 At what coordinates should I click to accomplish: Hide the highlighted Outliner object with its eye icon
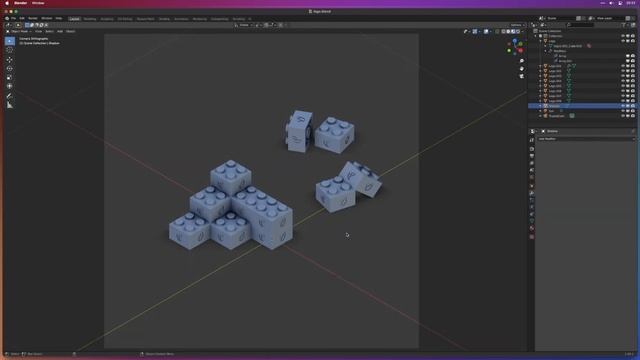(x=623, y=106)
